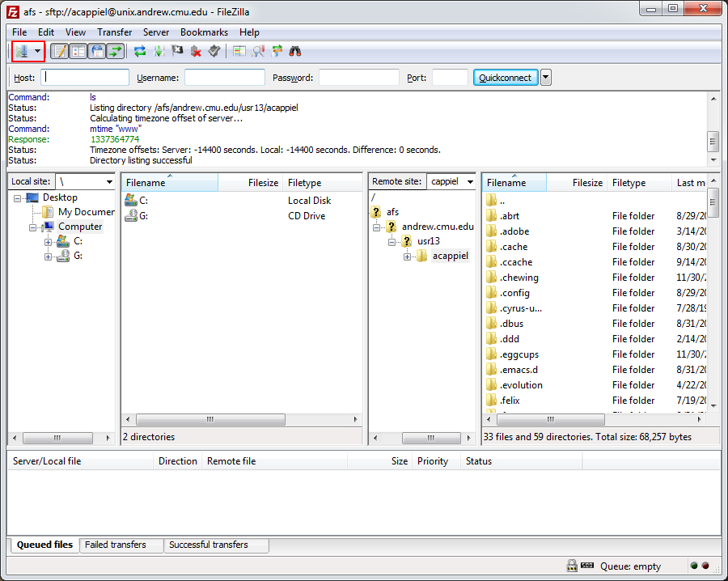
Task: Select the .chewing remote folder
Action: click(595, 278)
